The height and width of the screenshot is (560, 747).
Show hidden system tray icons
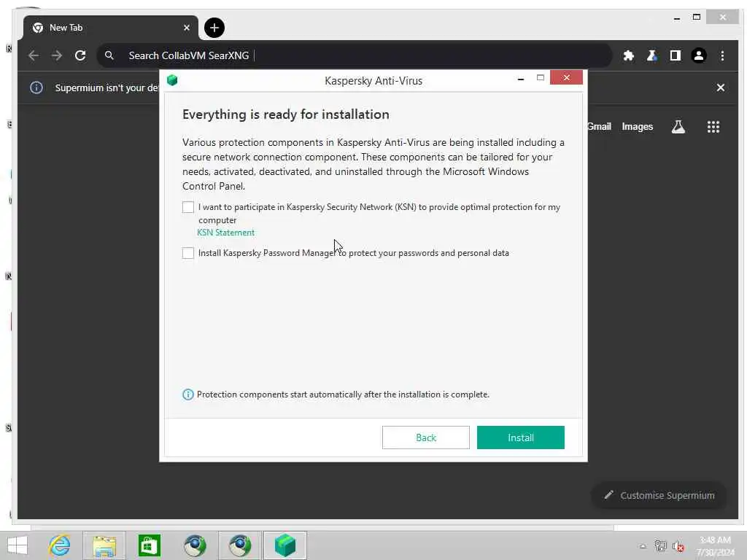pyautogui.click(x=643, y=546)
